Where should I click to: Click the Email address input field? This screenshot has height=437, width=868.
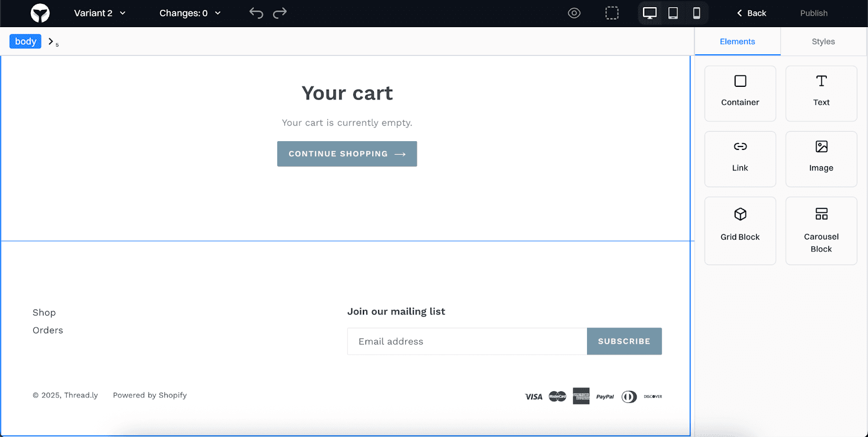point(467,341)
